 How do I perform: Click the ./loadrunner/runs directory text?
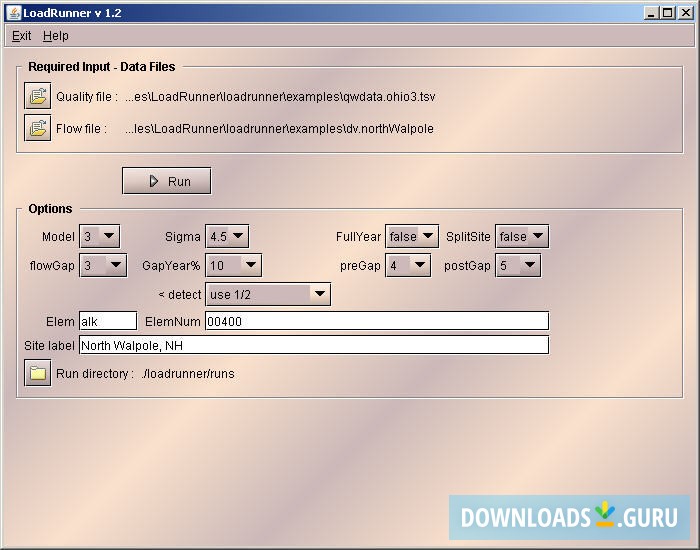point(188,374)
